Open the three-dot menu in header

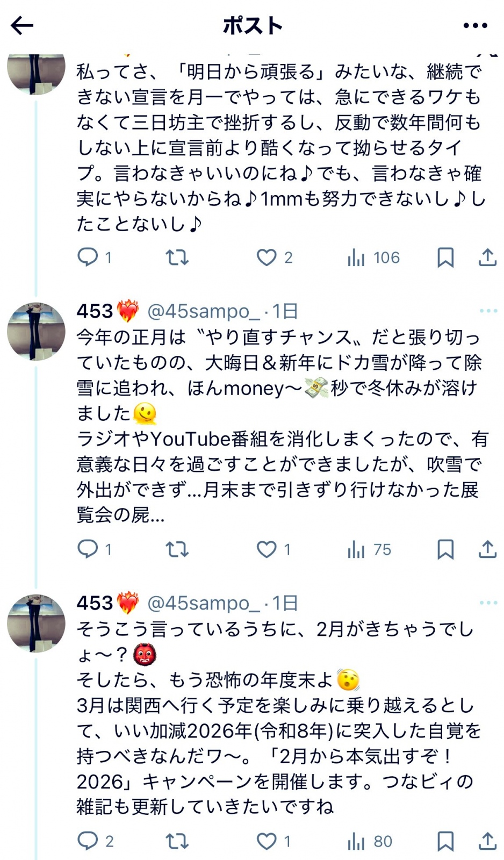coord(475,25)
